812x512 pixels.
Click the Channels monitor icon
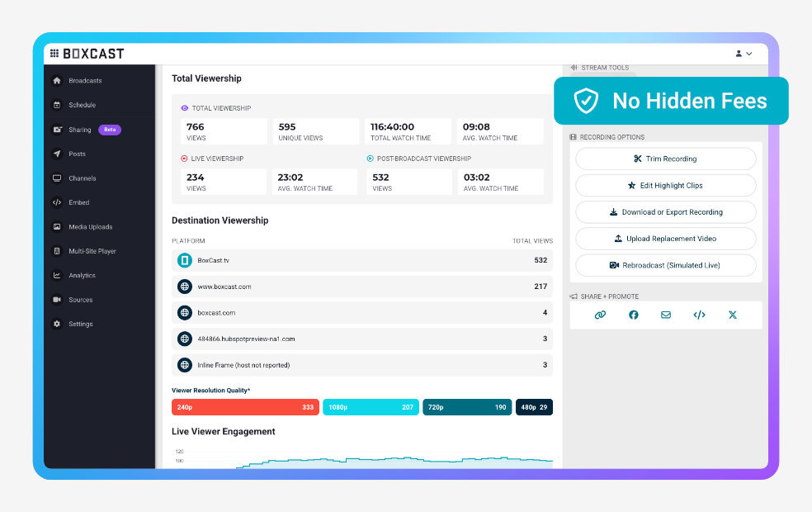[x=57, y=178]
